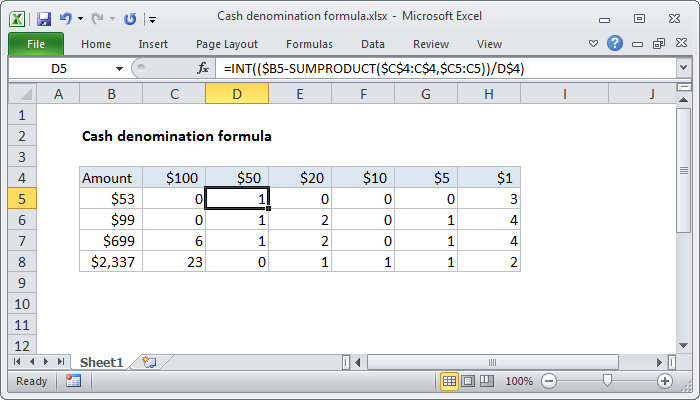
Task: Click the 100% zoom level button
Action: point(518,381)
